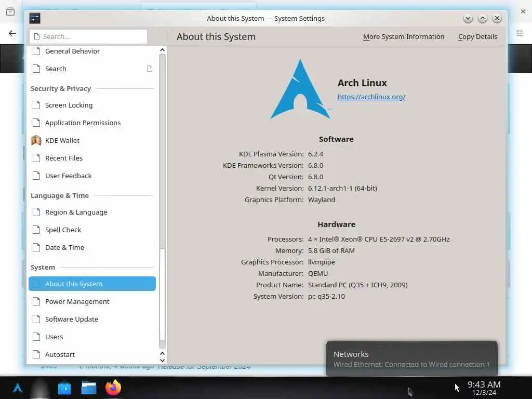This screenshot has height=399, width=532.
Task: Click the Arch Linux logo image
Action: pos(301,89)
